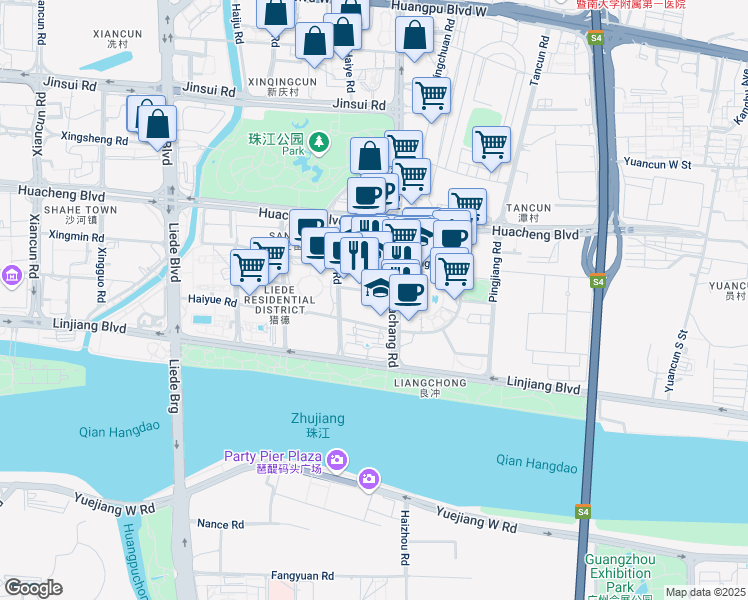Click the coffee cup marker below Pearl River Park
Viewport: 748px width, 600px height.
pos(366,199)
